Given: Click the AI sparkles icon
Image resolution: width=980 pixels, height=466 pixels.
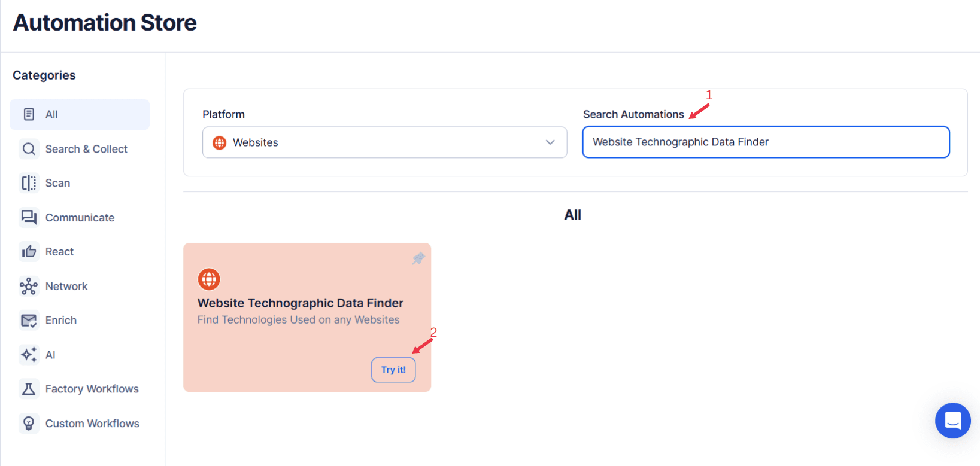Looking at the screenshot, I should click(28, 354).
